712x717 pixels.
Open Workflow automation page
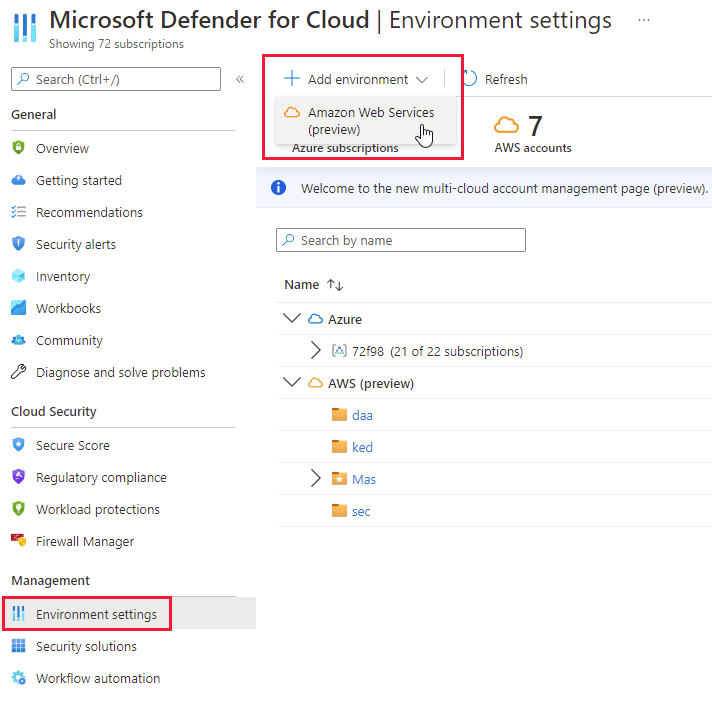pyautogui.click(x=98, y=678)
